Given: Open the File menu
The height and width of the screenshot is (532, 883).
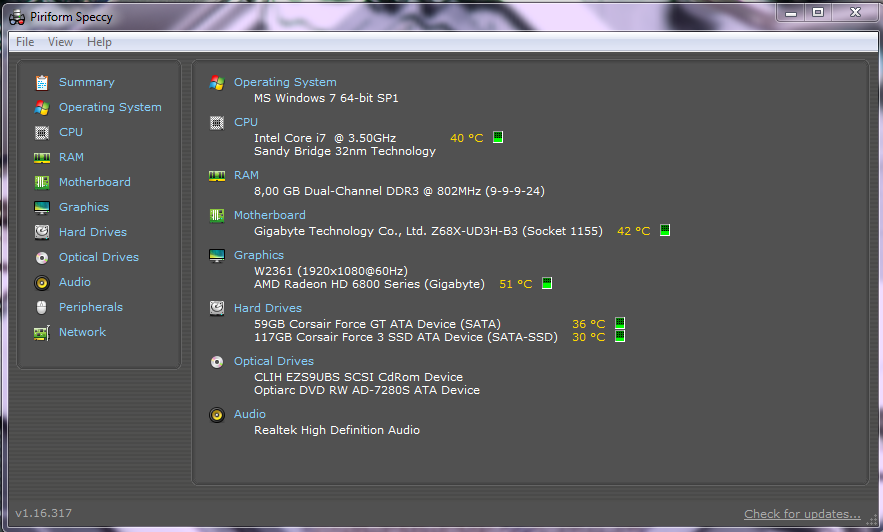Looking at the screenshot, I should [x=25, y=42].
